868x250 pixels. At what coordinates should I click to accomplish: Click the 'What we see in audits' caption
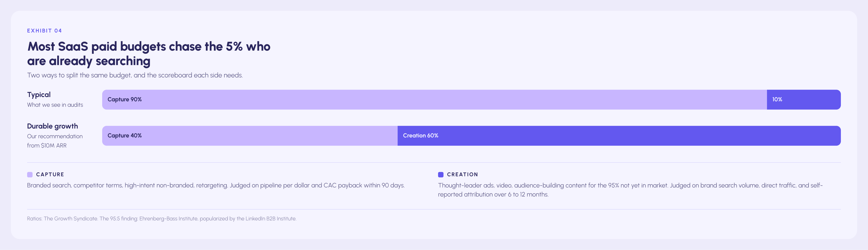coord(55,105)
